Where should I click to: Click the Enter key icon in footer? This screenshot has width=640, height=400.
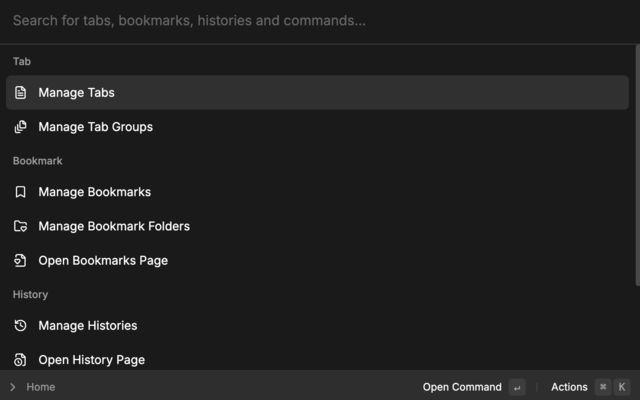pyautogui.click(x=516, y=387)
